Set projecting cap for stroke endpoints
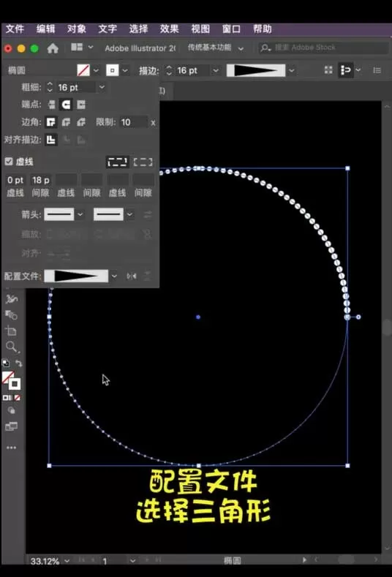Screen dimensions: 392x577 (81, 105)
